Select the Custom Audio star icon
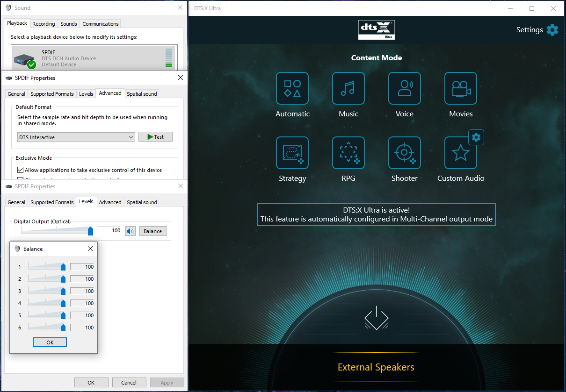 (x=461, y=153)
